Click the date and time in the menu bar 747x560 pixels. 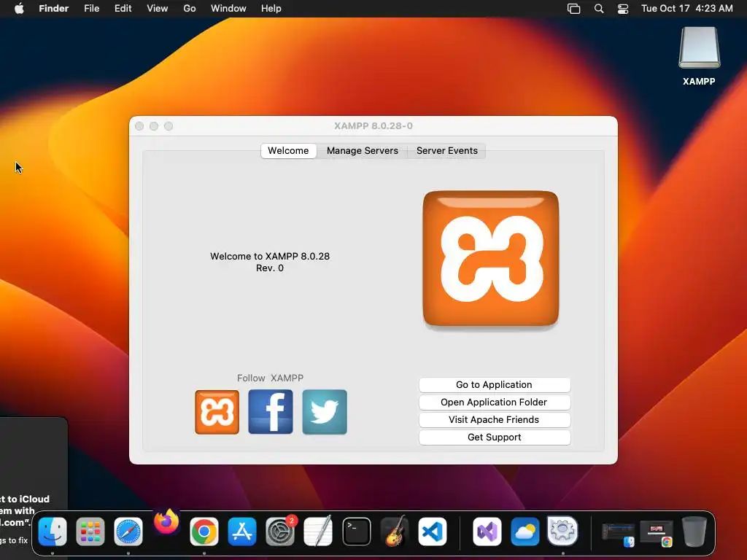687,9
